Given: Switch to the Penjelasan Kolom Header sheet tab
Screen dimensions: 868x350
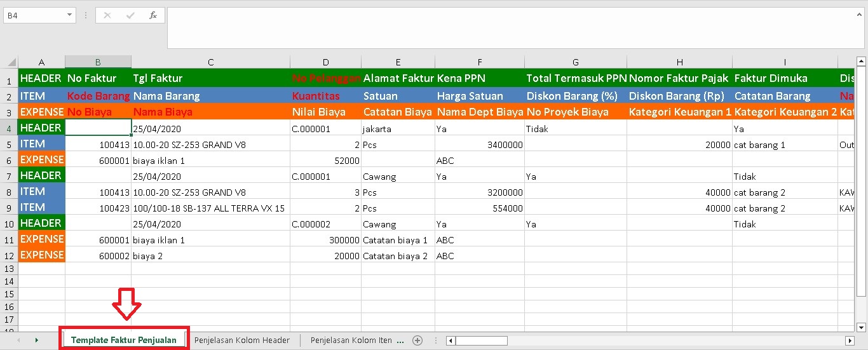Looking at the screenshot, I should [x=242, y=340].
